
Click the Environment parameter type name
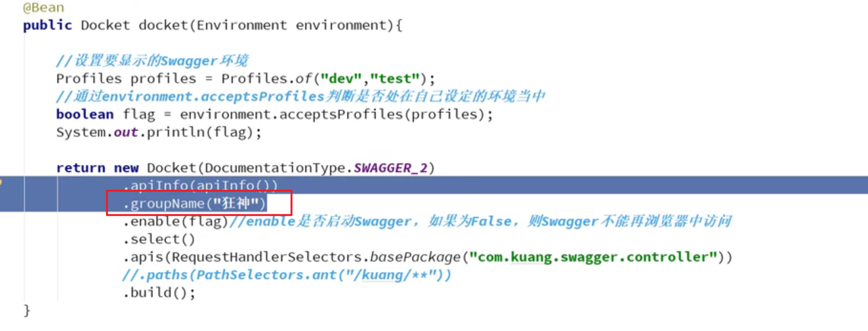242,25
